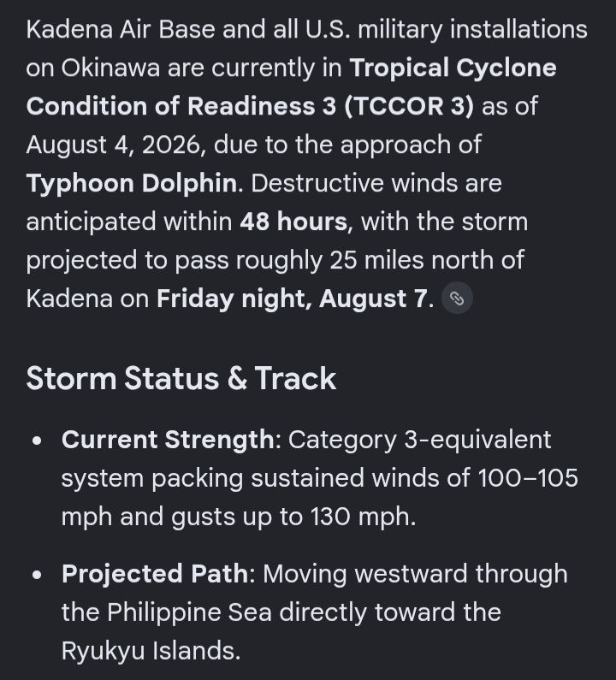Select the bold Typhoon Dolphin text

coord(132,183)
